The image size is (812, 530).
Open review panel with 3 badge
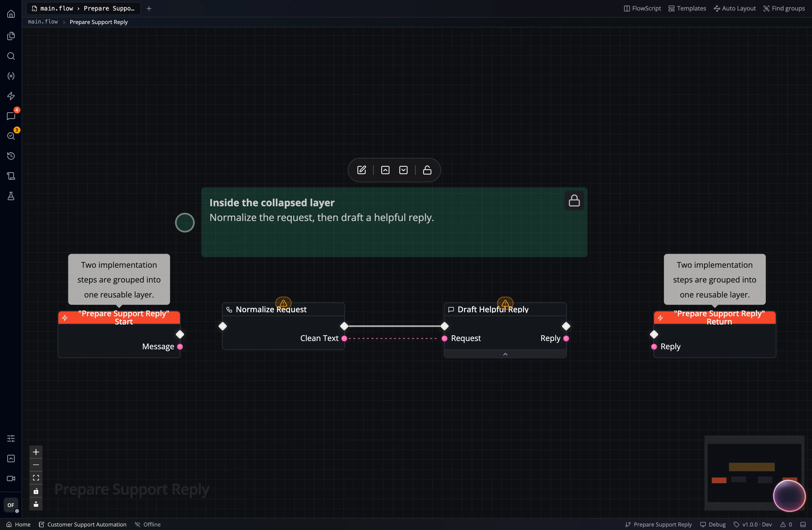click(x=11, y=136)
